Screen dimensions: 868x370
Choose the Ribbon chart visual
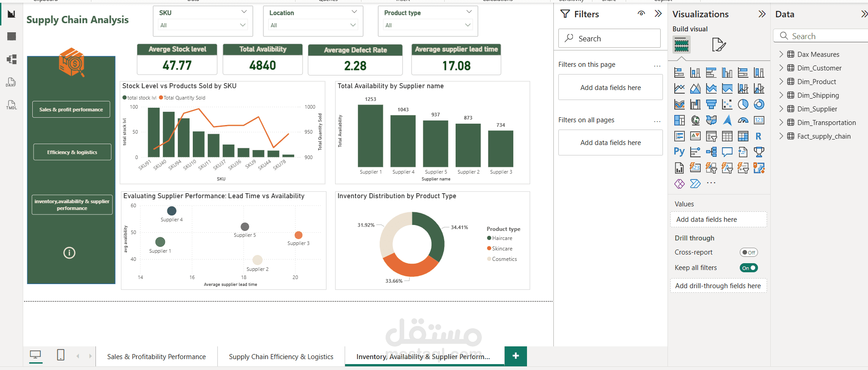click(x=679, y=105)
